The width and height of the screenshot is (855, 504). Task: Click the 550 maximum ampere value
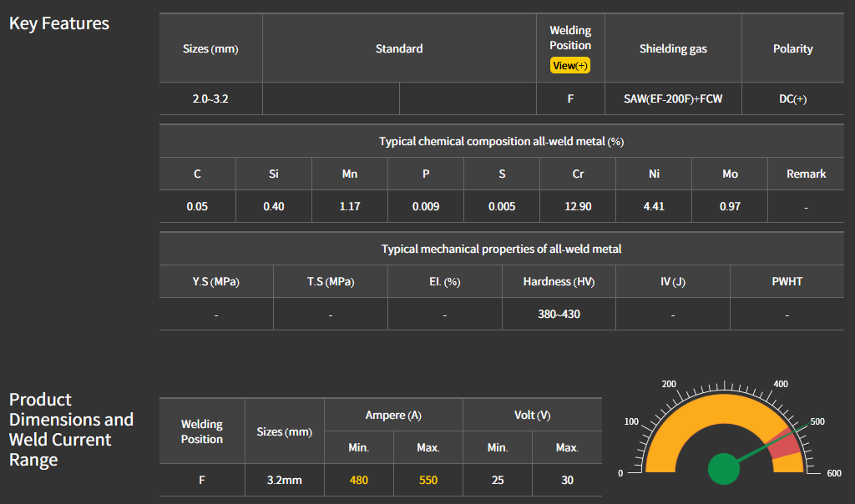pyautogui.click(x=427, y=480)
